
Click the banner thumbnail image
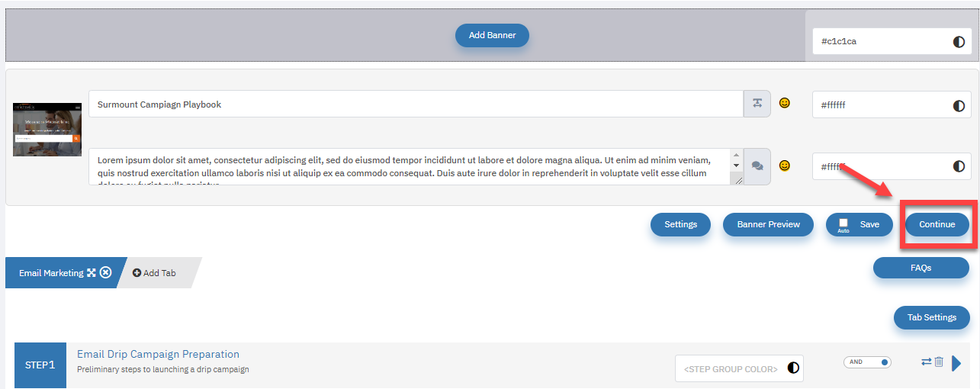tap(47, 130)
